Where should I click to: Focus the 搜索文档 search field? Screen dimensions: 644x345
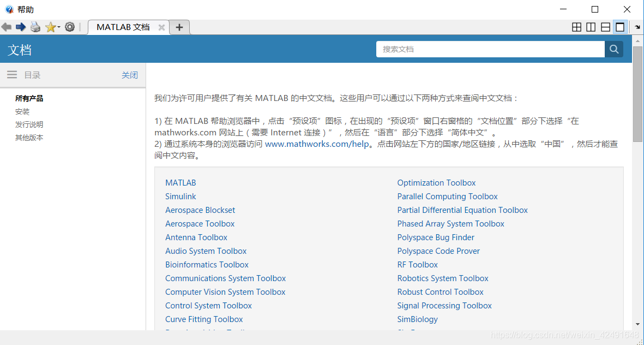point(490,49)
